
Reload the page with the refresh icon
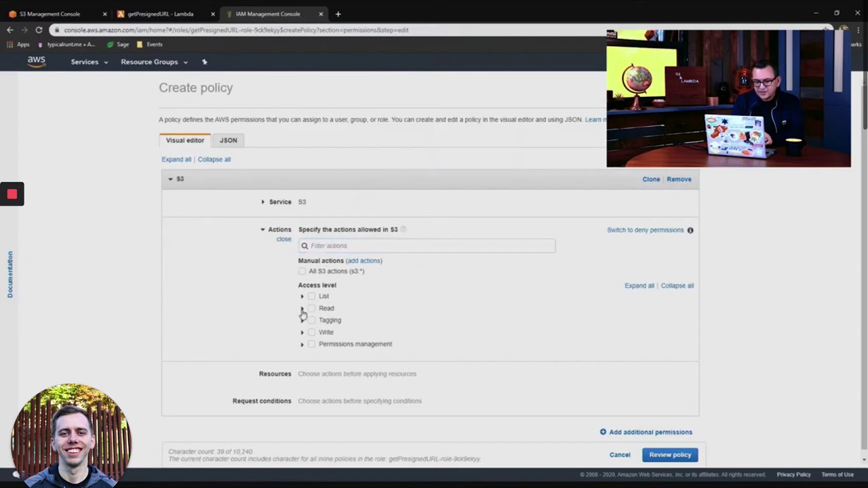click(x=39, y=30)
